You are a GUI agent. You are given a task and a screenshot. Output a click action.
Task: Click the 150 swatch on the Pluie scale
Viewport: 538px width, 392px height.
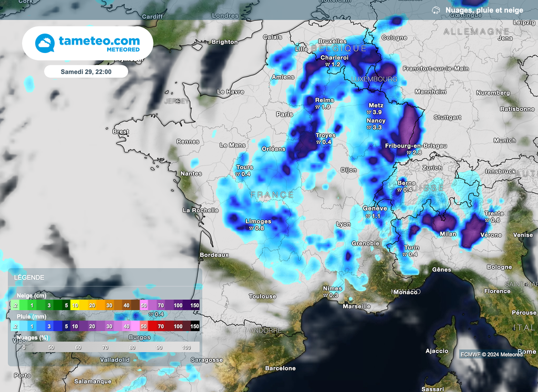[194, 326]
